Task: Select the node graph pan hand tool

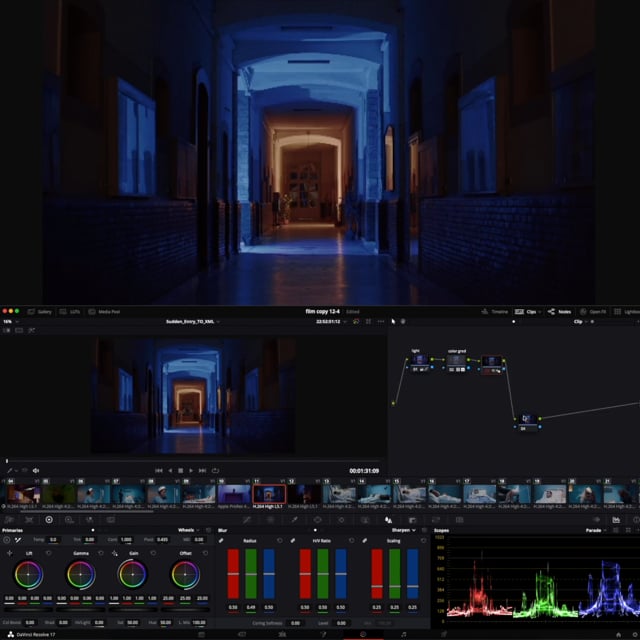Action: pos(403,322)
